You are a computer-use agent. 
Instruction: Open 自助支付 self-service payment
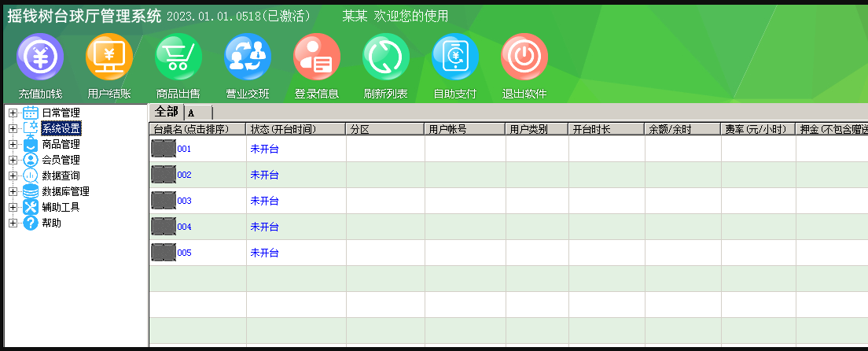click(x=455, y=57)
